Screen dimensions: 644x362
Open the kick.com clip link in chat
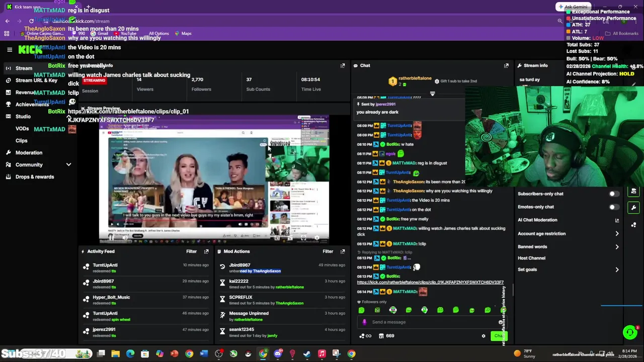[x=430, y=283]
